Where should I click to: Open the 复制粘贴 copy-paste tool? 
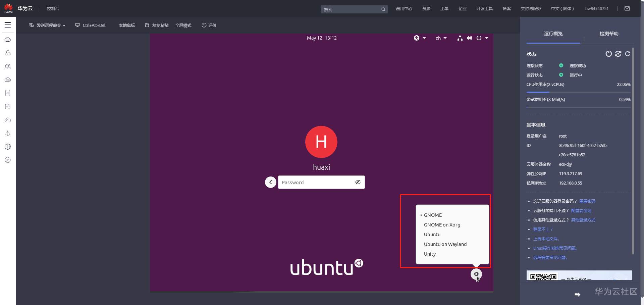coord(157,26)
